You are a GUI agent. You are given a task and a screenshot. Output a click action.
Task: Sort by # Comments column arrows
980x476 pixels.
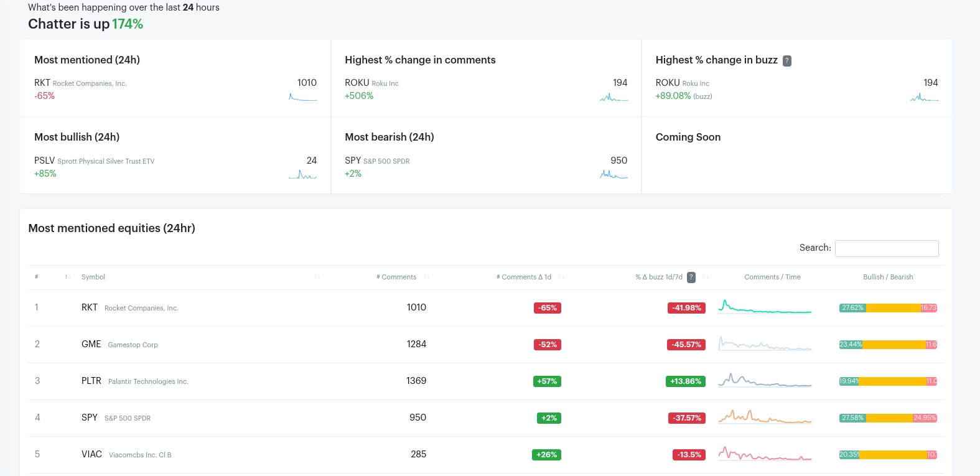426,277
